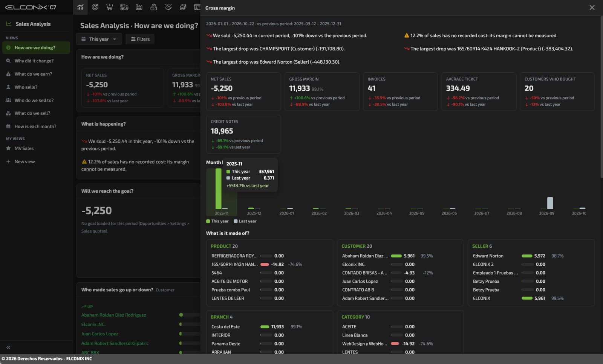
Task: Open the How is each month? view
Action: pyautogui.click(x=36, y=126)
